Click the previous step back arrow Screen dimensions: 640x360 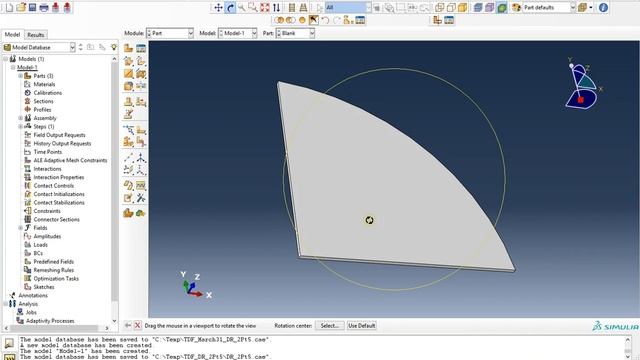click(x=128, y=325)
